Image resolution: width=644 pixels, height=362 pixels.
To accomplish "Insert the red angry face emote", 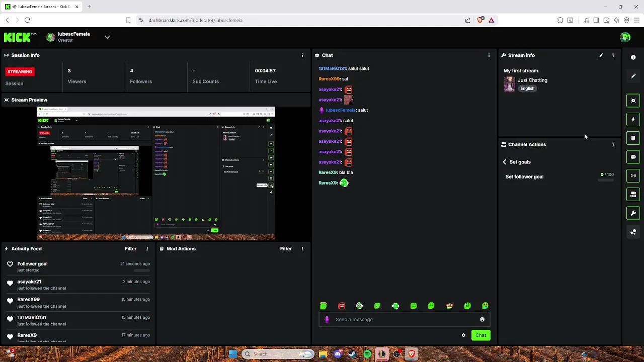I will (x=342, y=306).
